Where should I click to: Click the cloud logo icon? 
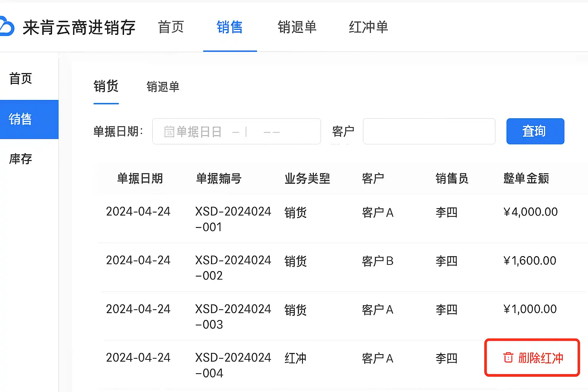[x=7, y=27]
